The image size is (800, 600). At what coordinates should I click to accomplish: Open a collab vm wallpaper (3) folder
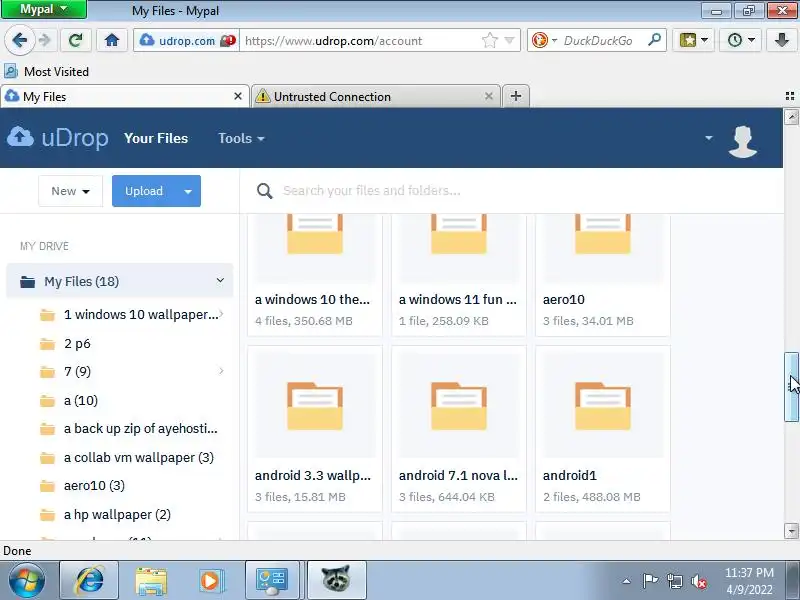(139, 458)
